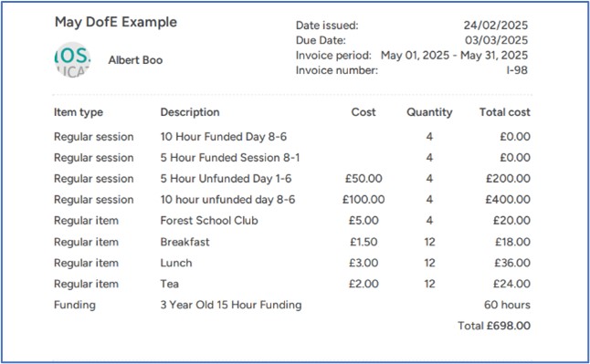The image size is (590, 364).
Task: Click the Item type column header
Action: point(79,112)
